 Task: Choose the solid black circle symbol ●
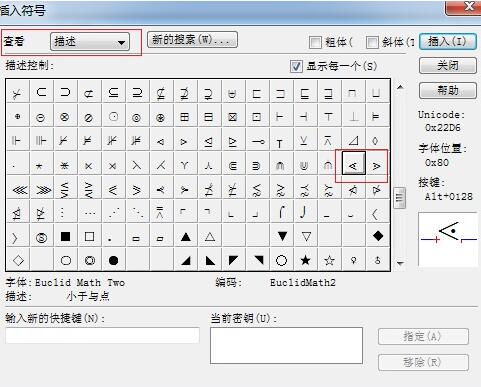tap(113, 260)
